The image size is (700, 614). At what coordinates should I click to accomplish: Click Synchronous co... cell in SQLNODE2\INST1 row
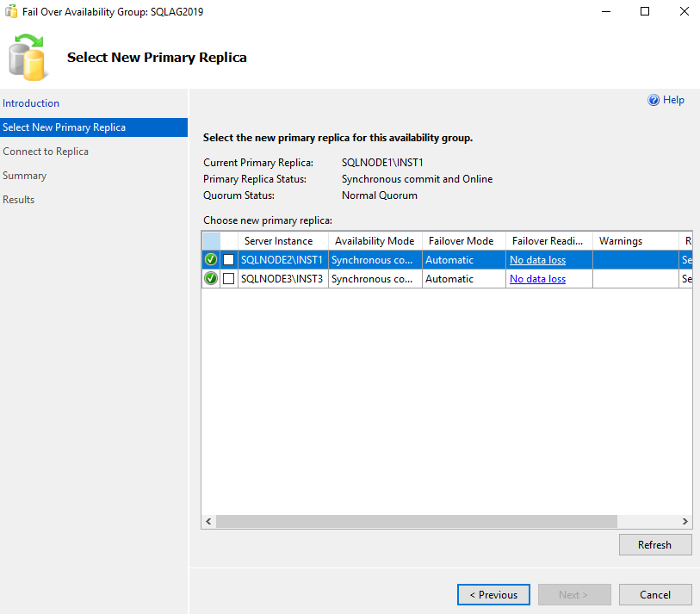[x=375, y=260]
